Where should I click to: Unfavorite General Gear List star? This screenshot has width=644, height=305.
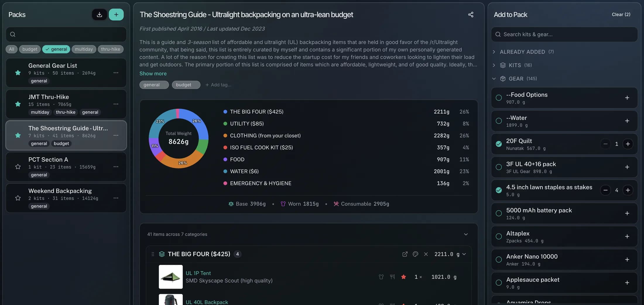pos(18,73)
